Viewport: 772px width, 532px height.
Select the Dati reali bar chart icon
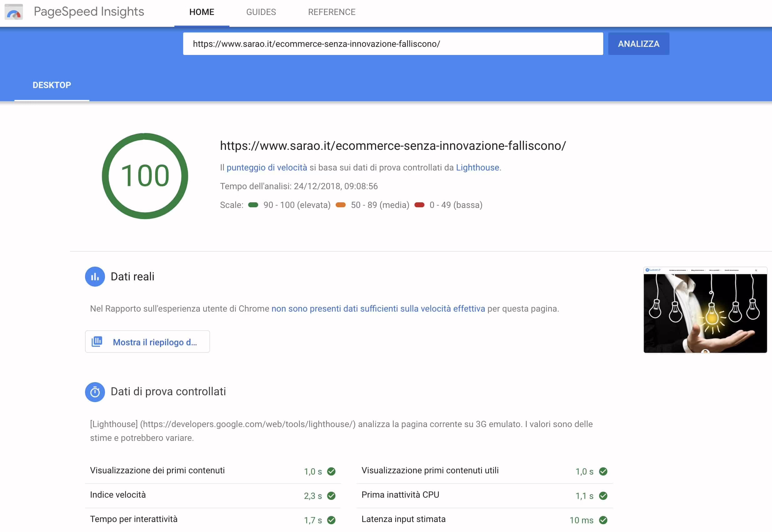95,276
